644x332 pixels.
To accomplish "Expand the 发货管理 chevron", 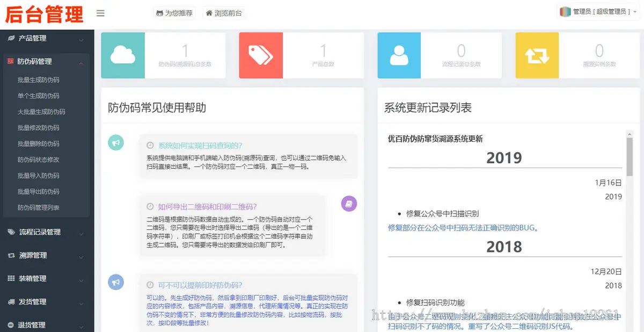I will click(81, 304).
